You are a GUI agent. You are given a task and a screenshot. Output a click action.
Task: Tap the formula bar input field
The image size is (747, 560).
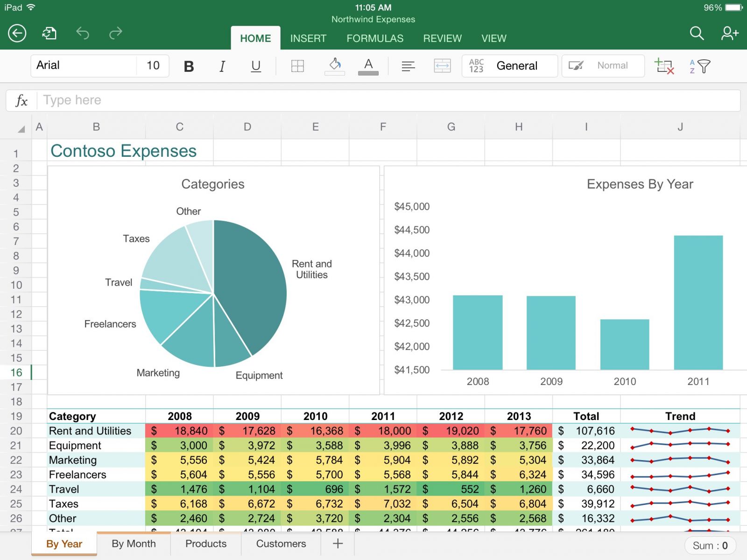tap(388, 100)
